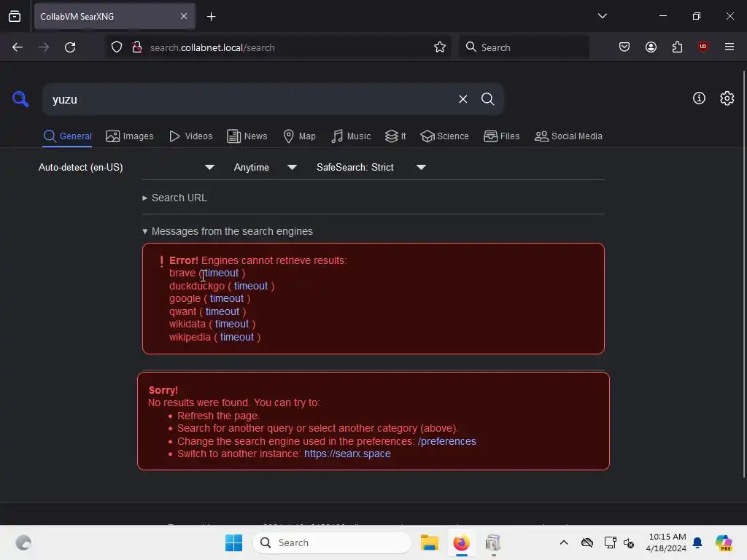The width and height of the screenshot is (747, 560).
Task: Click the page vertical scrollbar
Action: (743, 274)
